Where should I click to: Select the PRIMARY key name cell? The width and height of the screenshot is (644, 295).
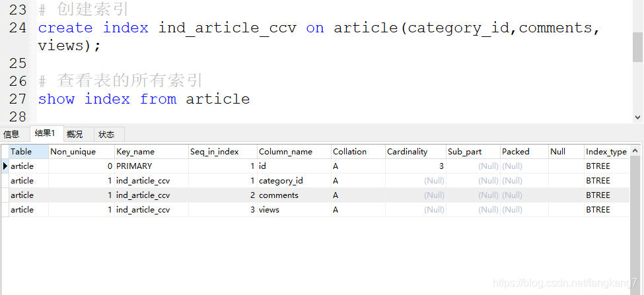click(x=151, y=166)
